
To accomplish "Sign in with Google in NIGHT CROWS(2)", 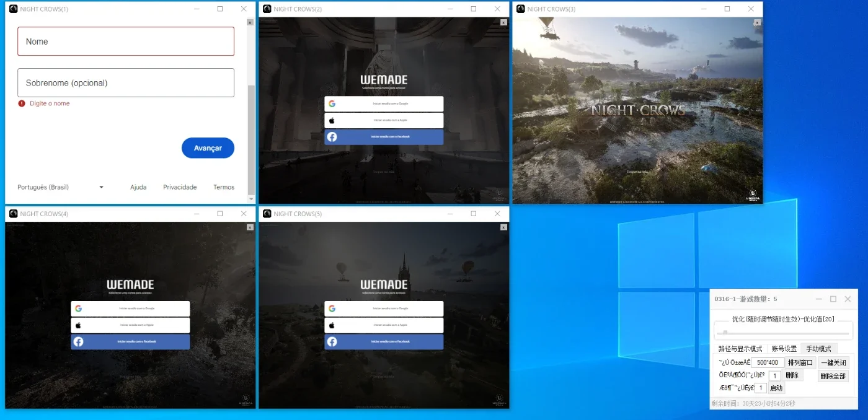I will click(384, 103).
